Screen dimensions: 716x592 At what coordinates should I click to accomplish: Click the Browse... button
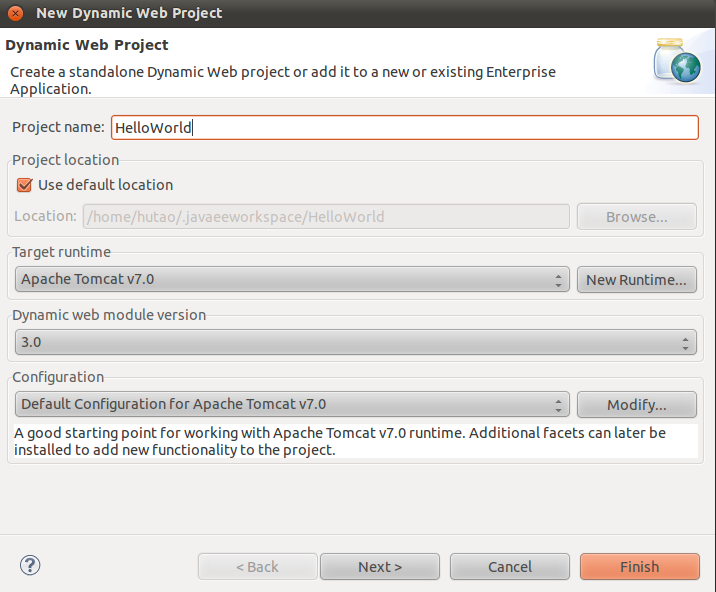[x=636, y=216]
